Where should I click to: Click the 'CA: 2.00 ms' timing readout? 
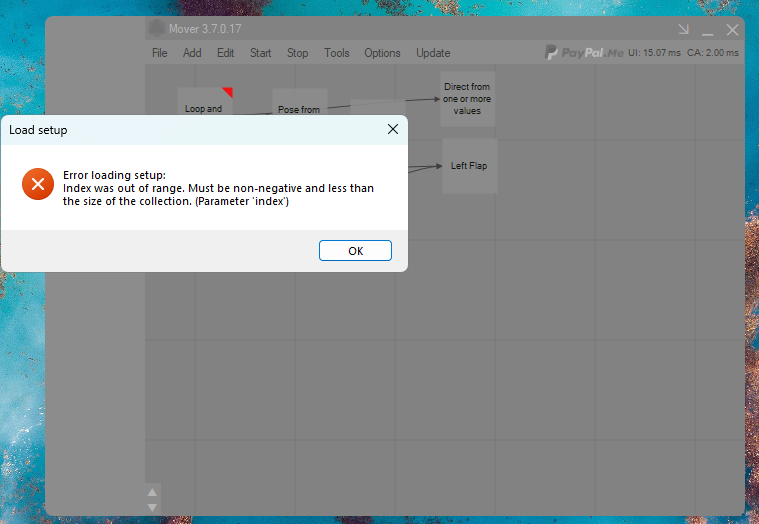(x=713, y=53)
